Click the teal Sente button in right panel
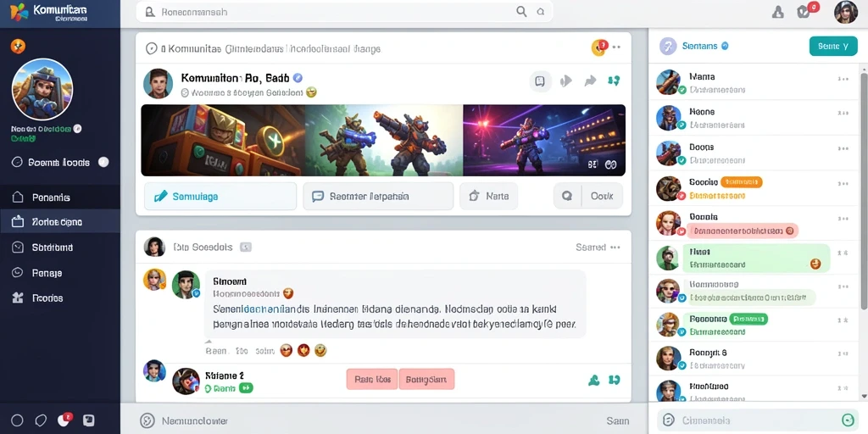Viewport: 868px width, 434px height. [833, 47]
